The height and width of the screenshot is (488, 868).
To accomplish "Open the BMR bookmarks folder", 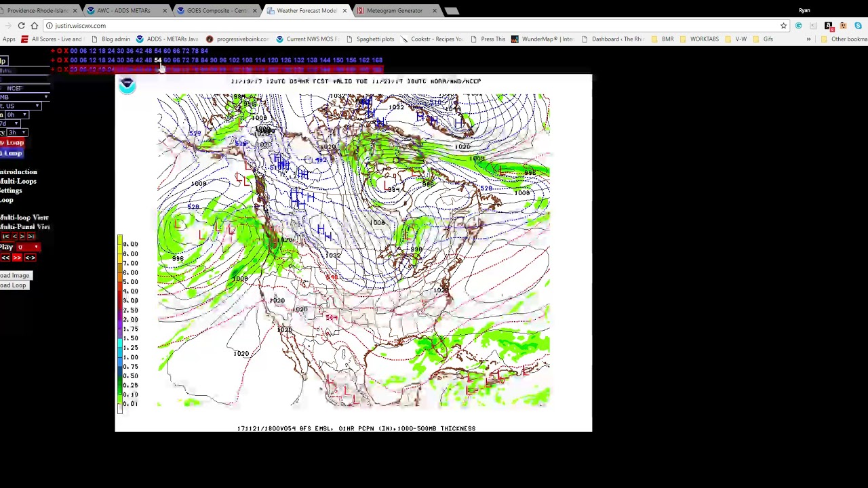I will click(x=663, y=39).
